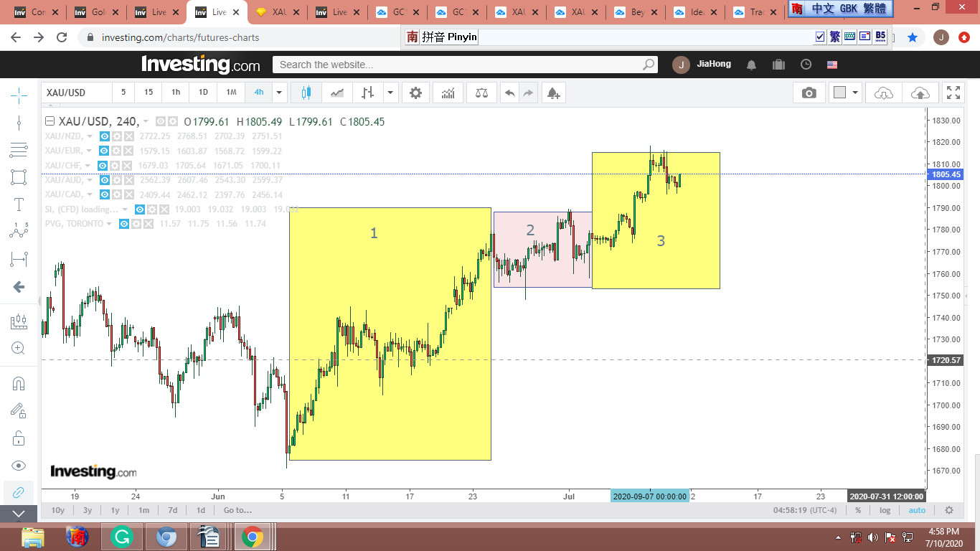This screenshot has height=551, width=980.
Task: Hide all drawings with sidebar eye icon
Action: pyautogui.click(x=19, y=465)
